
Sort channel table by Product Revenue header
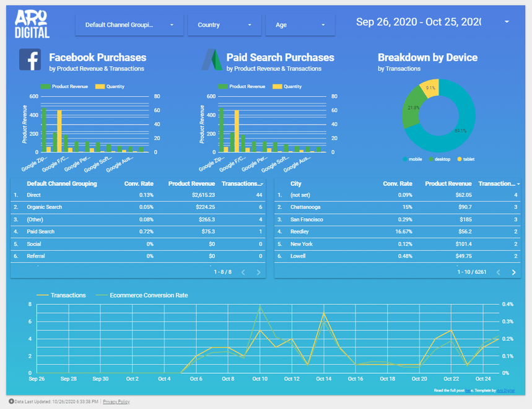point(191,183)
